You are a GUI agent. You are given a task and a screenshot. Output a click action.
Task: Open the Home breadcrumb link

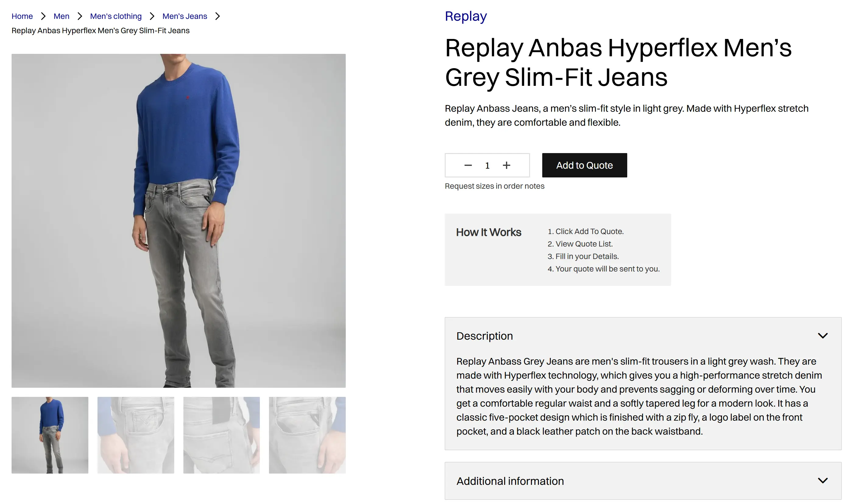(22, 16)
